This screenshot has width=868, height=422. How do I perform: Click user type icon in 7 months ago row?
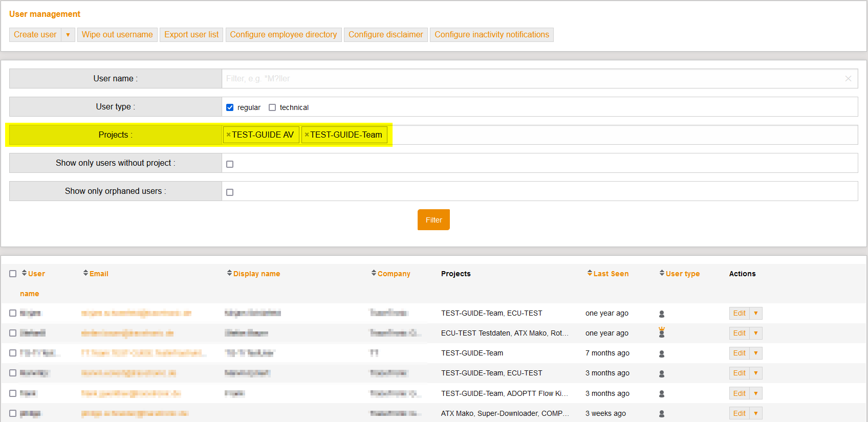662,353
